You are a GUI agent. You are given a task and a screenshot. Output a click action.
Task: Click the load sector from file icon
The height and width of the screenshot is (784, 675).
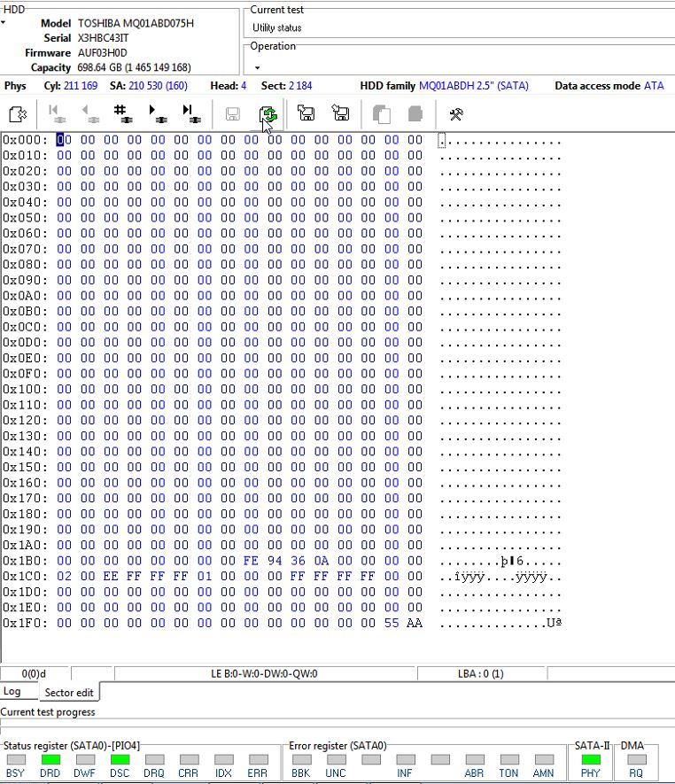tap(306, 114)
